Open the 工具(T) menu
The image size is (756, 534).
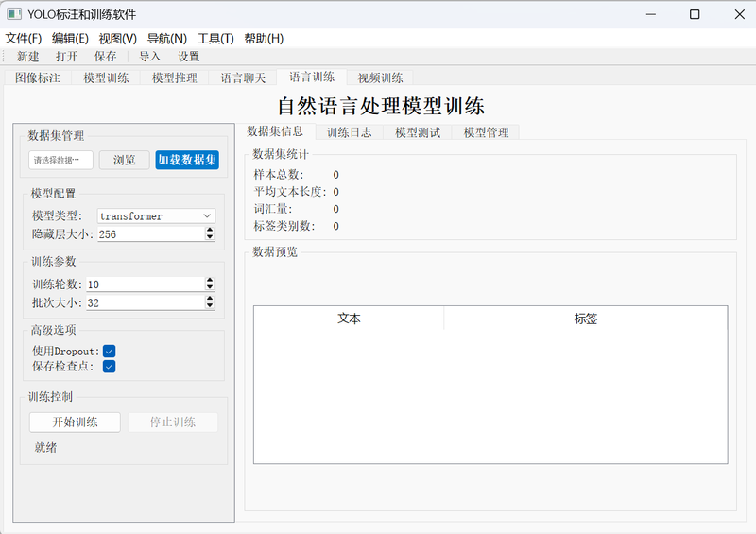(x=215, y=39)
